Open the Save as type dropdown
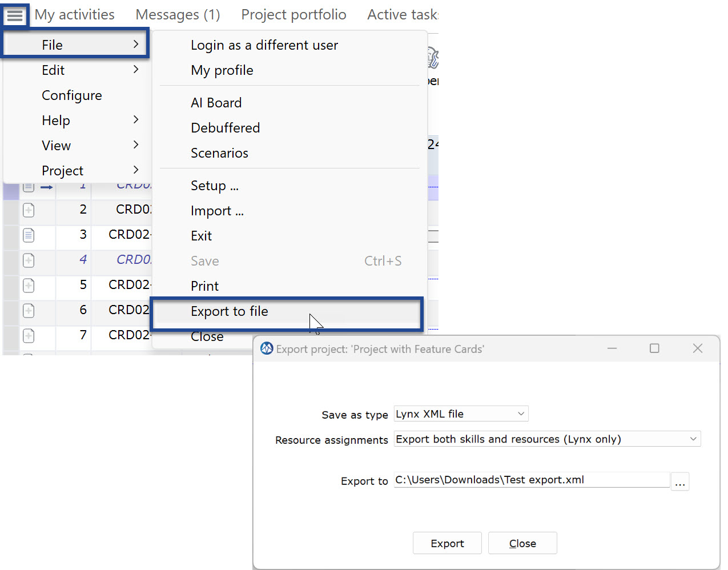728x570 pixels. [460, 414]
